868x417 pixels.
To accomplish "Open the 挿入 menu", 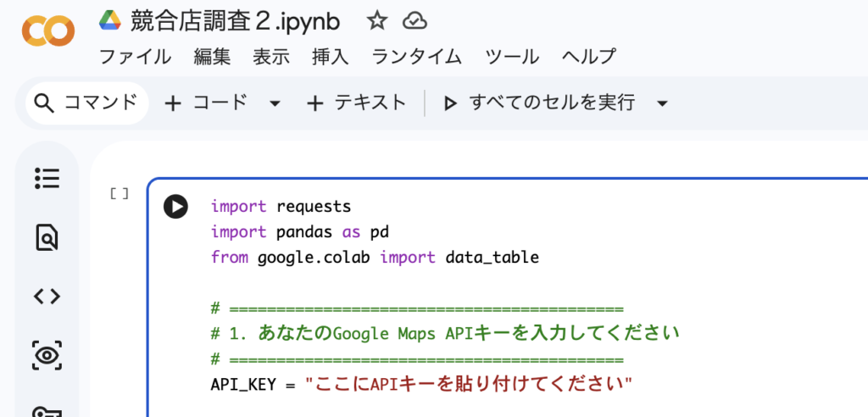I will (x=330, y=57).
